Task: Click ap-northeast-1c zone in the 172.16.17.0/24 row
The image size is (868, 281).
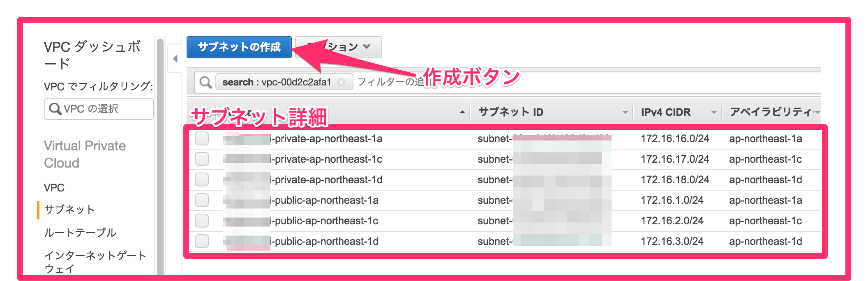Action: pyautogui.click(x=766, y=159)
